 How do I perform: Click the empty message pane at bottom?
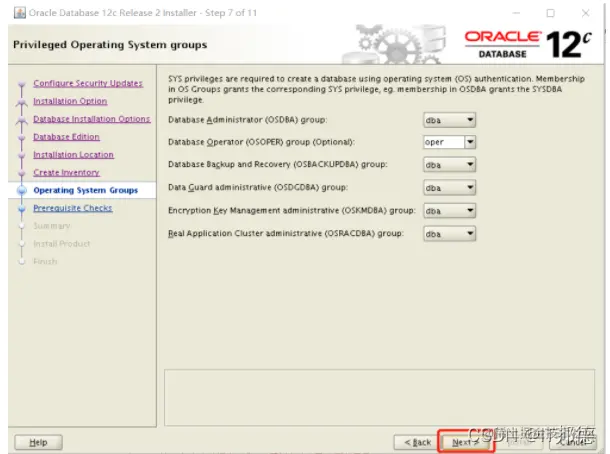pyautogui.click(x=379, y=398)
